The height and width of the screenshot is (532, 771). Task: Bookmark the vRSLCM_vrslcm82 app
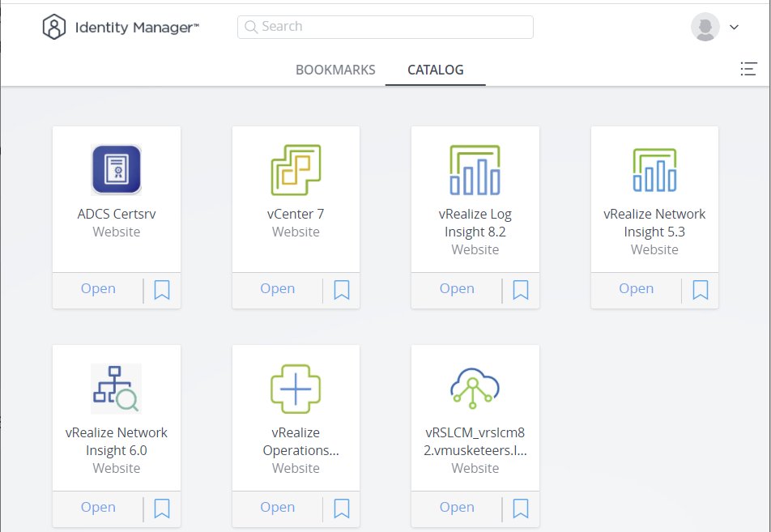pyautogui.click(x=521, y=509)
